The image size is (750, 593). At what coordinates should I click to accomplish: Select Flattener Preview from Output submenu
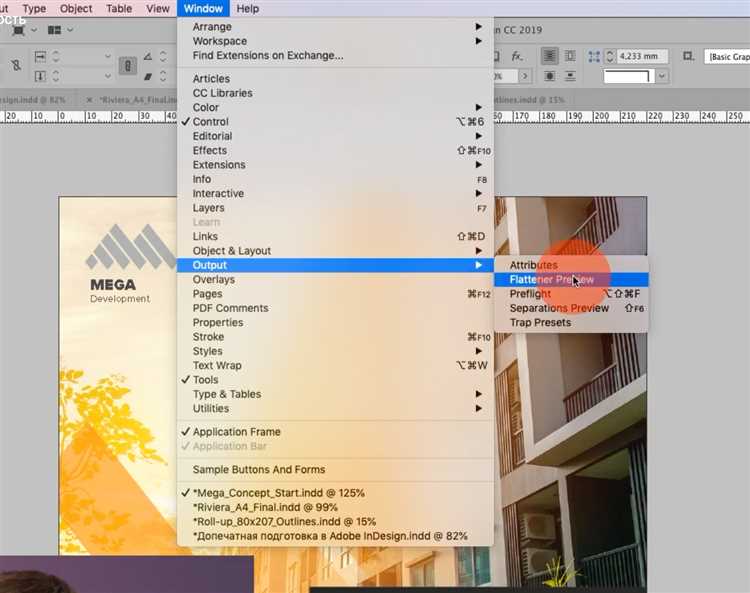pos(552,280)
